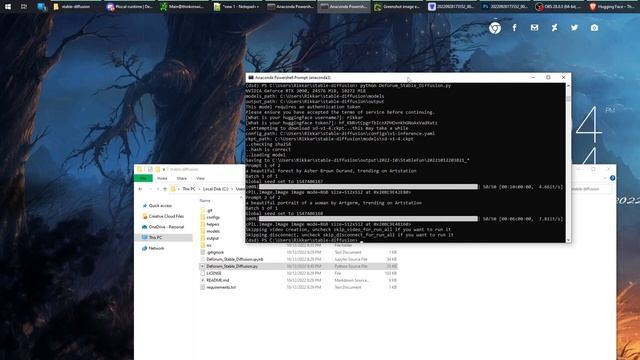Switch to OBS taskbar window
This screenshot has width=640, height=360.
click(x=558, y=7)
